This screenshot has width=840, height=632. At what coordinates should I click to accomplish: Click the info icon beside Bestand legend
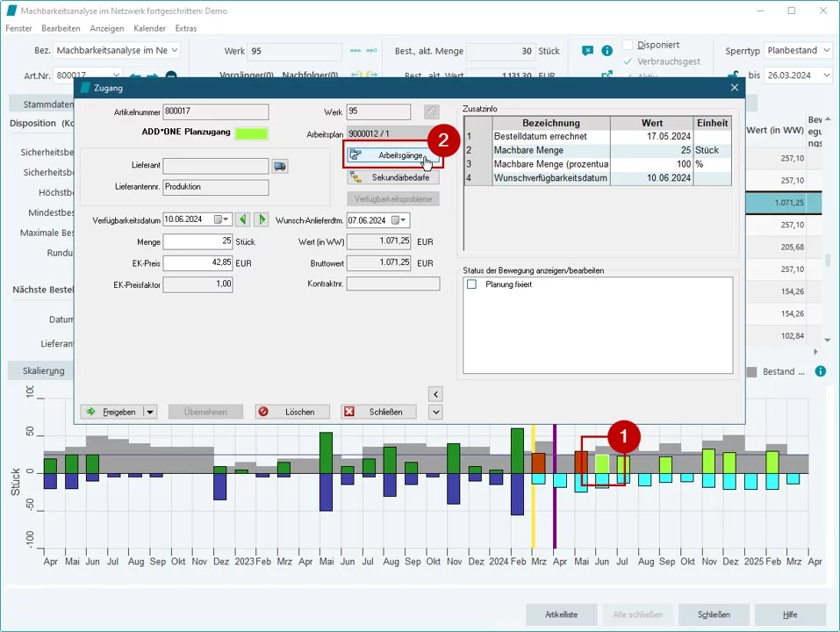point(820,371)
